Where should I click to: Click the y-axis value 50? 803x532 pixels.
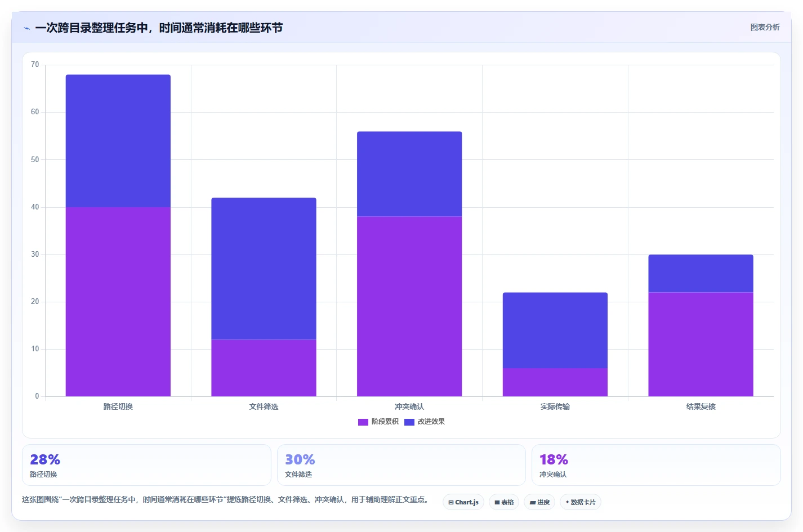pyautogui.click(x=35, y=160)
